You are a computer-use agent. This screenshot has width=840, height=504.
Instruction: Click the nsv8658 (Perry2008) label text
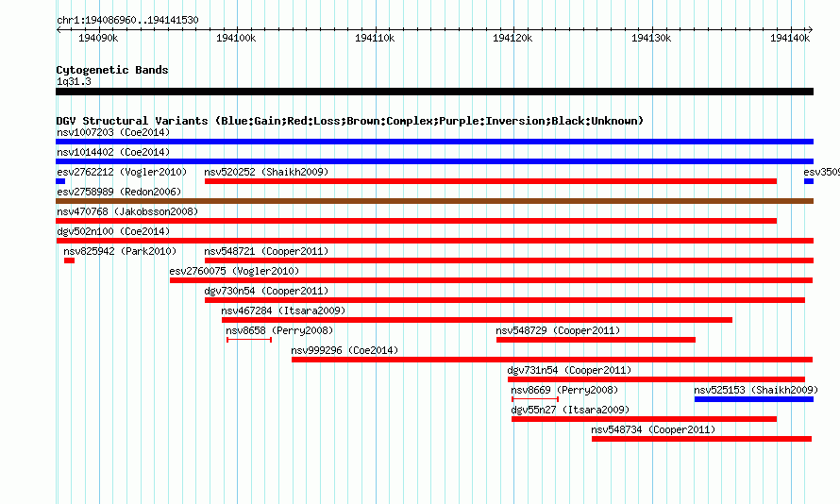(279, 330)
